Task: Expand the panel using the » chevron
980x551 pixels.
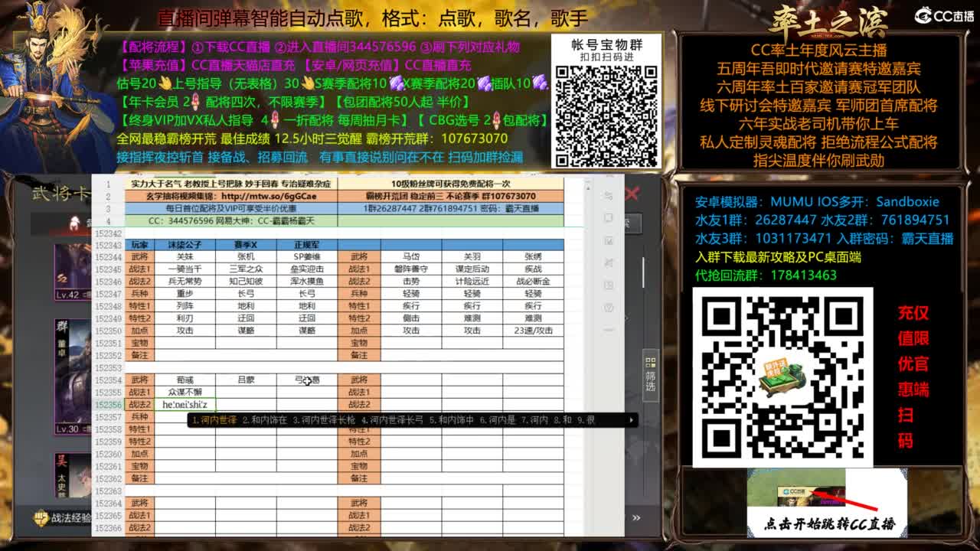Action: 638,517
